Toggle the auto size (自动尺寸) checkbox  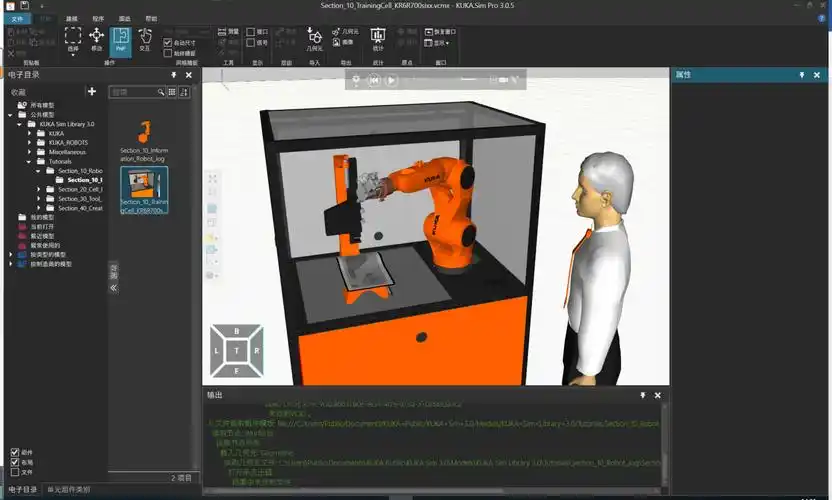click(x=167, y=42)
